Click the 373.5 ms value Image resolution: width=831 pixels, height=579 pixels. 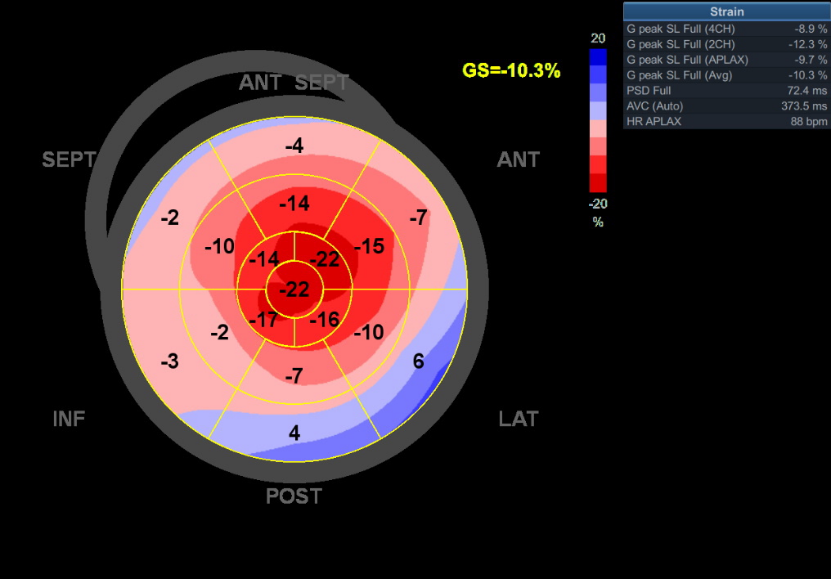pyautogui.click(x=804, y=106)
